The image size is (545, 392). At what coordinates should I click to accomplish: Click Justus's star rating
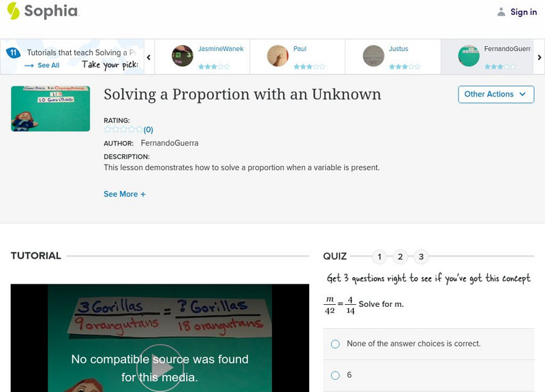(404, 67)
